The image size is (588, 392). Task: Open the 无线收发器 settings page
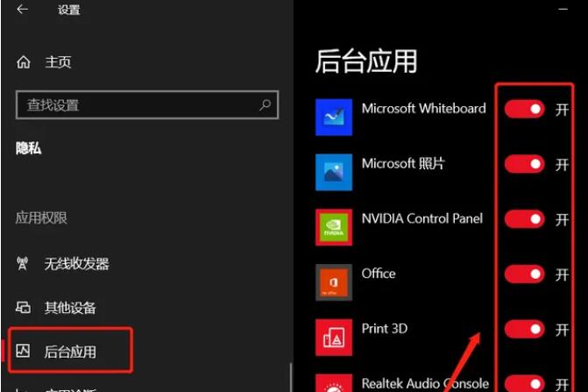76,264
